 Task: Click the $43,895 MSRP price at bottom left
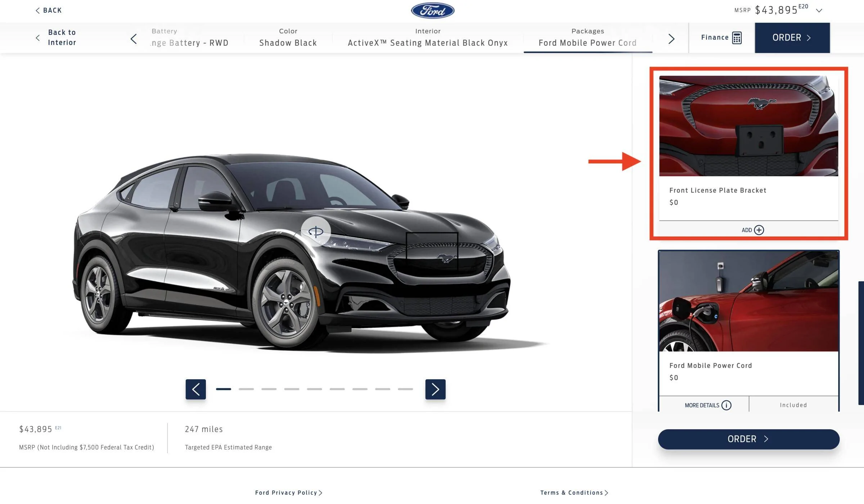click(x=36, y=429)
